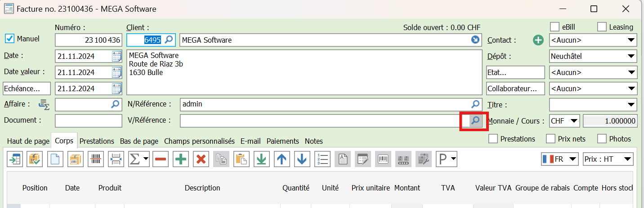Uncheck the Manuel checkbox
The width and height of the screenshot is (644, 208).
point(9,39)
